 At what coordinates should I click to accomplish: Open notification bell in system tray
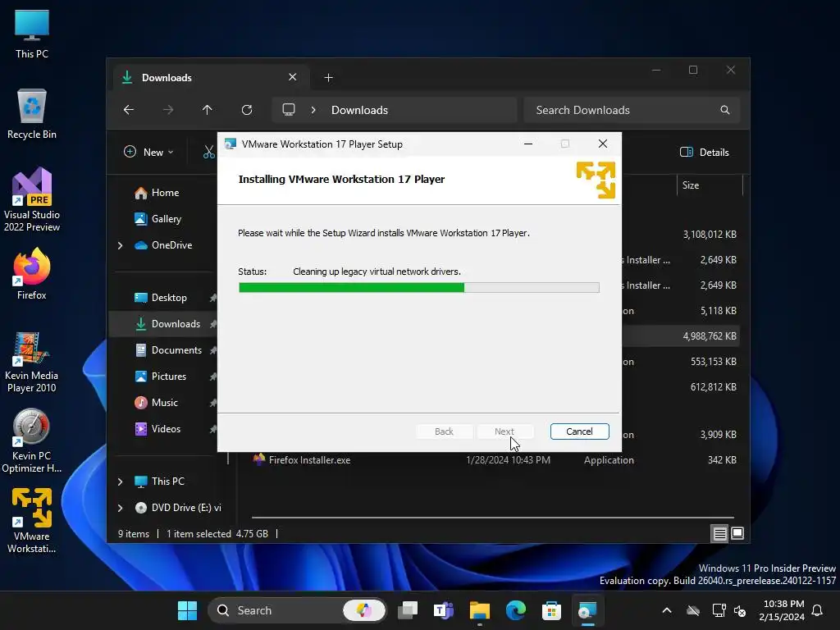click(x=817, y=610)
